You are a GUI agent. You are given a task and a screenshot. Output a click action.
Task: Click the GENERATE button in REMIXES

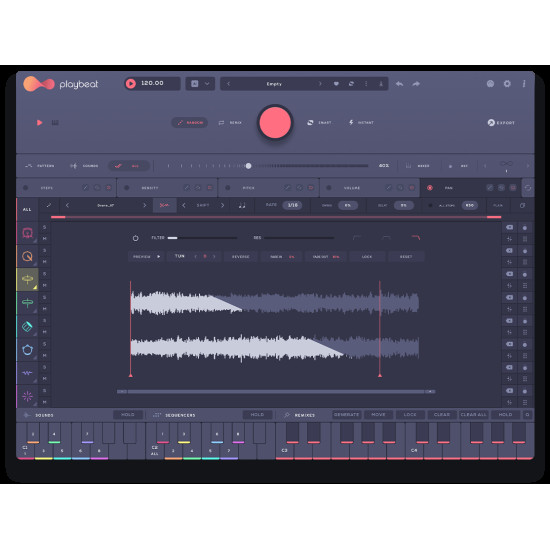coord(346,415)
